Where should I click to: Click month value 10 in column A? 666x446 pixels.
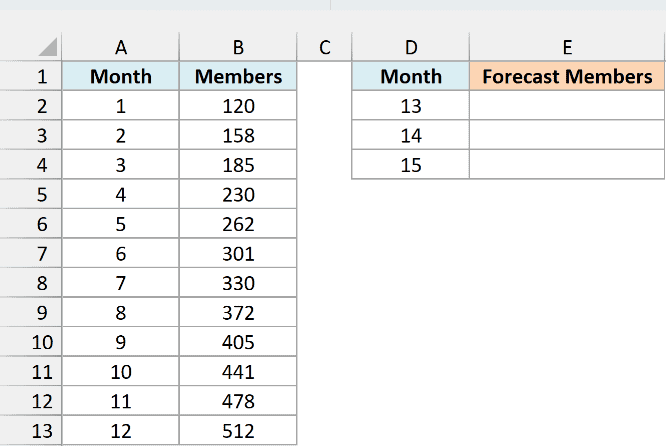(x=121, y=371)
